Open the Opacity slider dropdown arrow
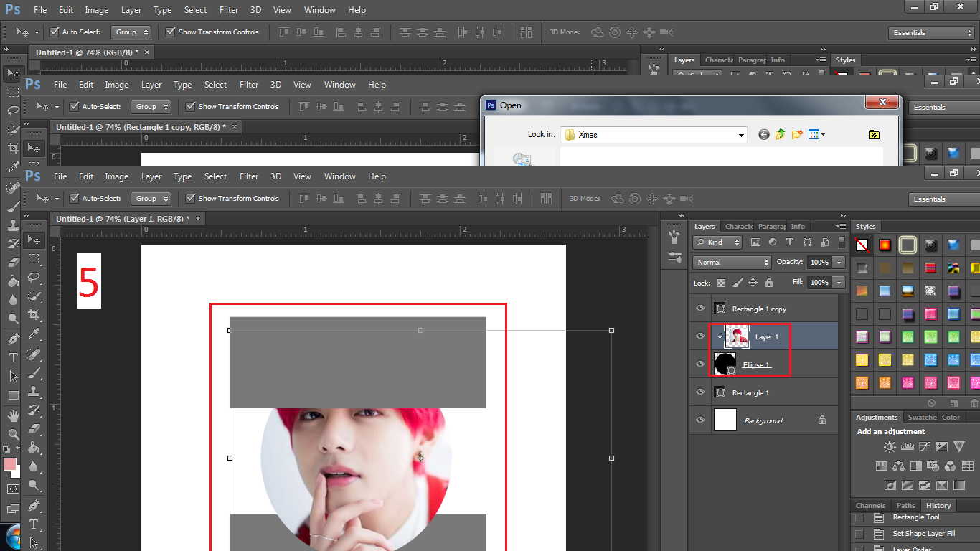Screen dimensions: 980x551 [x=839, y=263]
